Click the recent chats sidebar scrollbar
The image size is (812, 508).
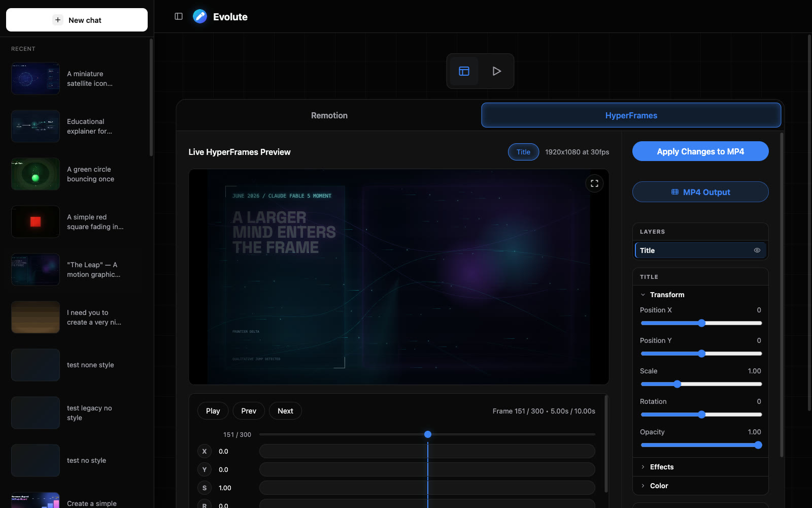[x=151, y=98]
